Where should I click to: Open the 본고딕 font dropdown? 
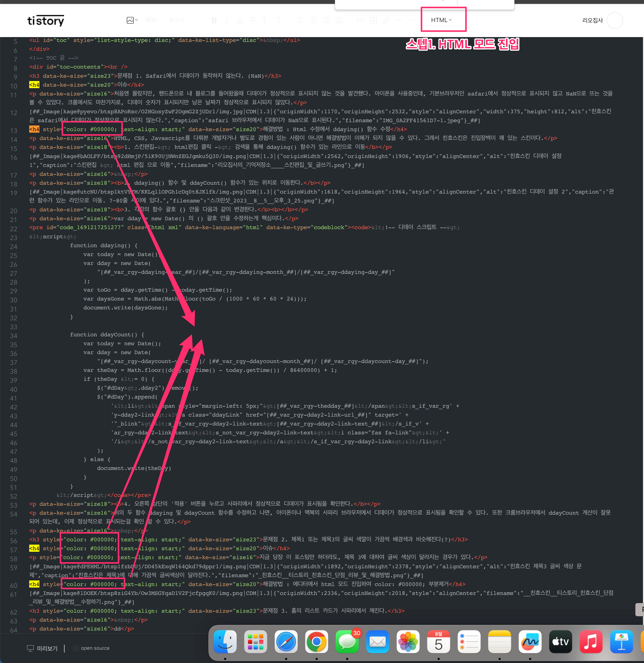178,20
